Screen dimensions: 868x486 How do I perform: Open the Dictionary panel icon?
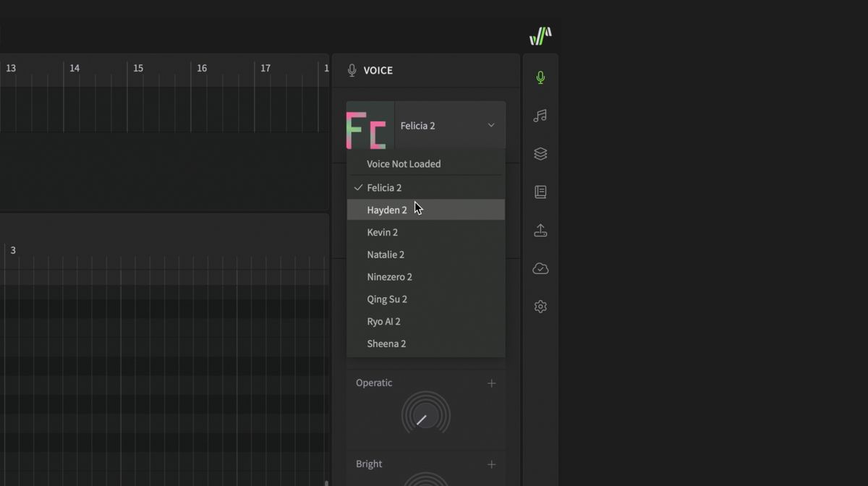(540, 192)
